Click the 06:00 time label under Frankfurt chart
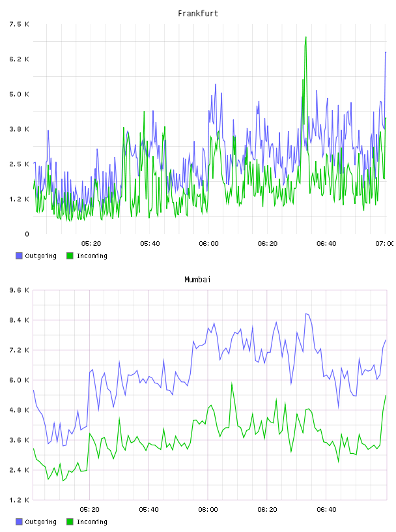This screenshot has width=396, height=532. click(208, 243)
